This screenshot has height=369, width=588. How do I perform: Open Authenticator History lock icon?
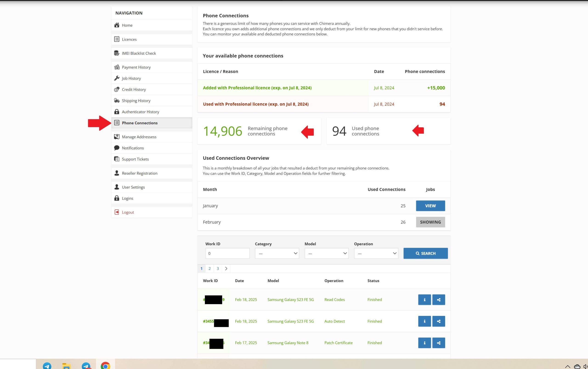click(x=117, y=112)
